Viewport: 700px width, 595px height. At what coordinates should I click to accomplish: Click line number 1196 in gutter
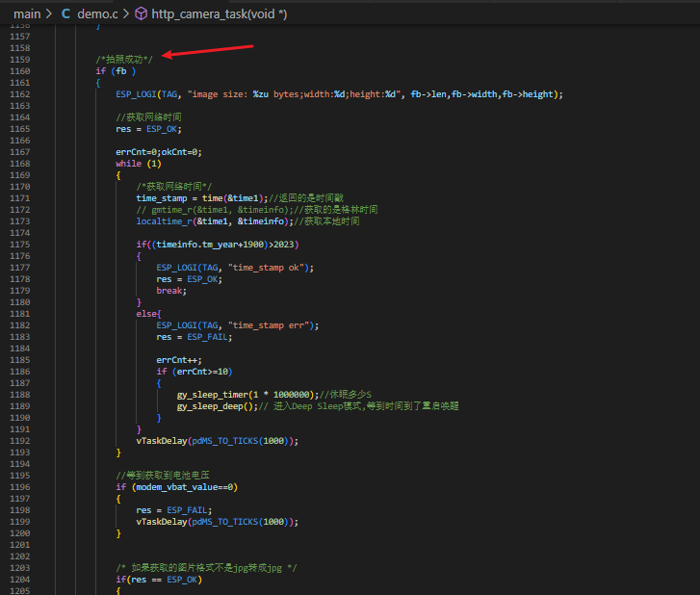pyautogui.click(x=20, y=487)
